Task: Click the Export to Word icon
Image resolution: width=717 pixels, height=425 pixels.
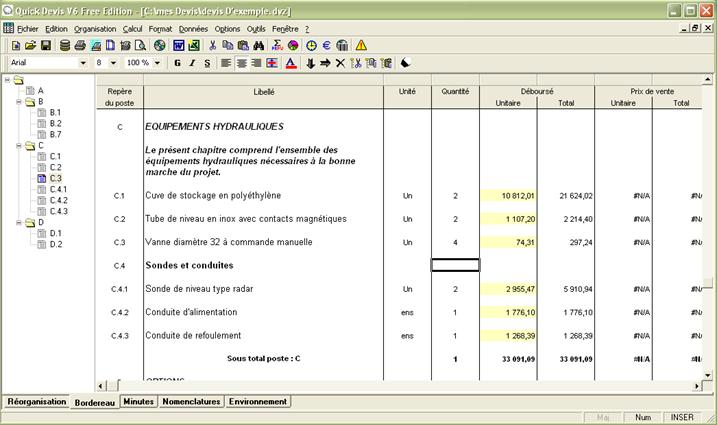Action: tap(179, 46)
